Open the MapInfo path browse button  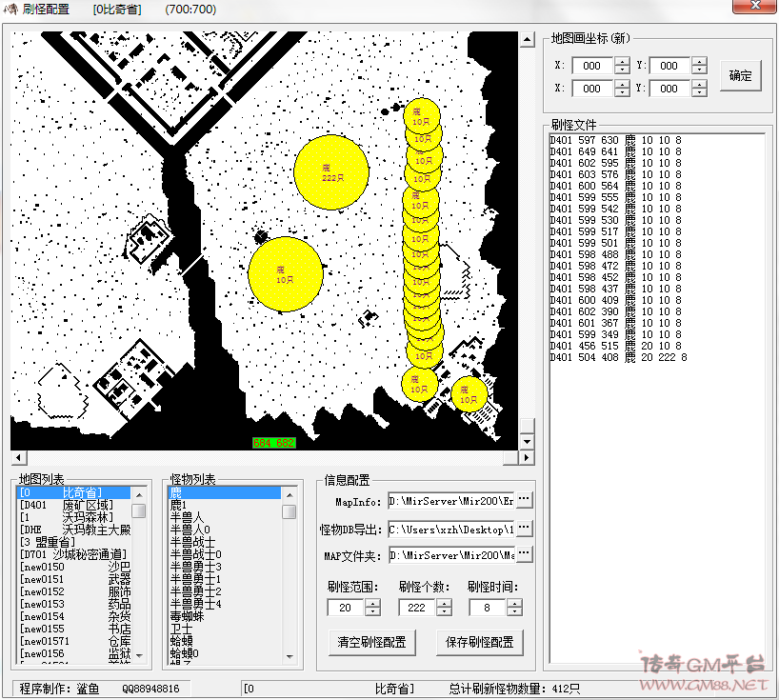[525, 500]
